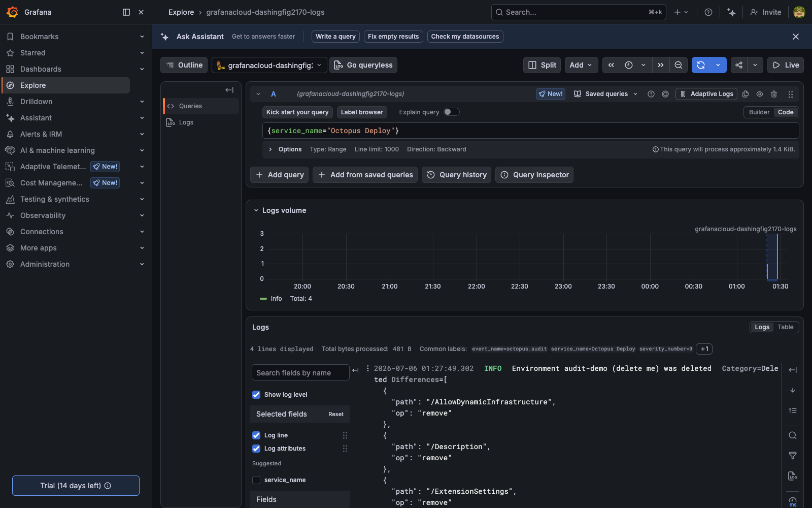Open Bookmarks in the sidebar
Image resolution: width=812 pixels, height=508 pixels.
coord(39,37)
